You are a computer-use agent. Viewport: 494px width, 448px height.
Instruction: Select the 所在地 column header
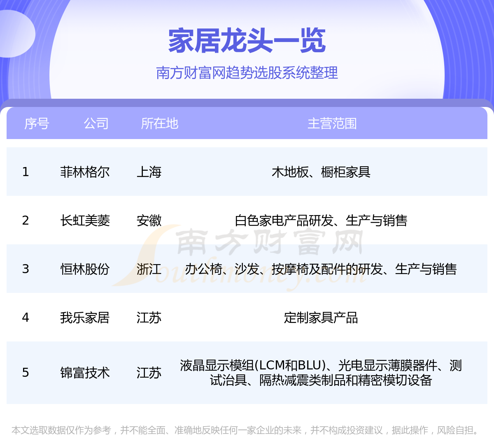(160, 123)
